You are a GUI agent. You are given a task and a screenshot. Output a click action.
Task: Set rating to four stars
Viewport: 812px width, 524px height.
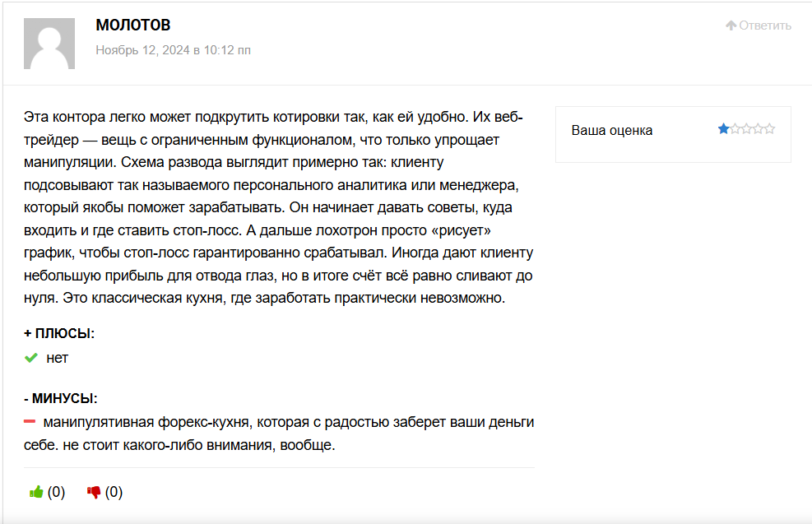click(758, 129)
